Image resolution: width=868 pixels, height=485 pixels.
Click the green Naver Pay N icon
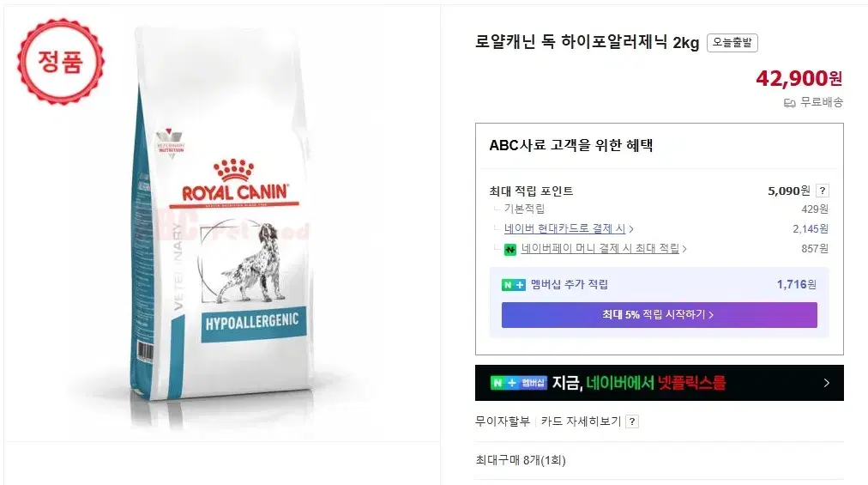tap(509, 250)
